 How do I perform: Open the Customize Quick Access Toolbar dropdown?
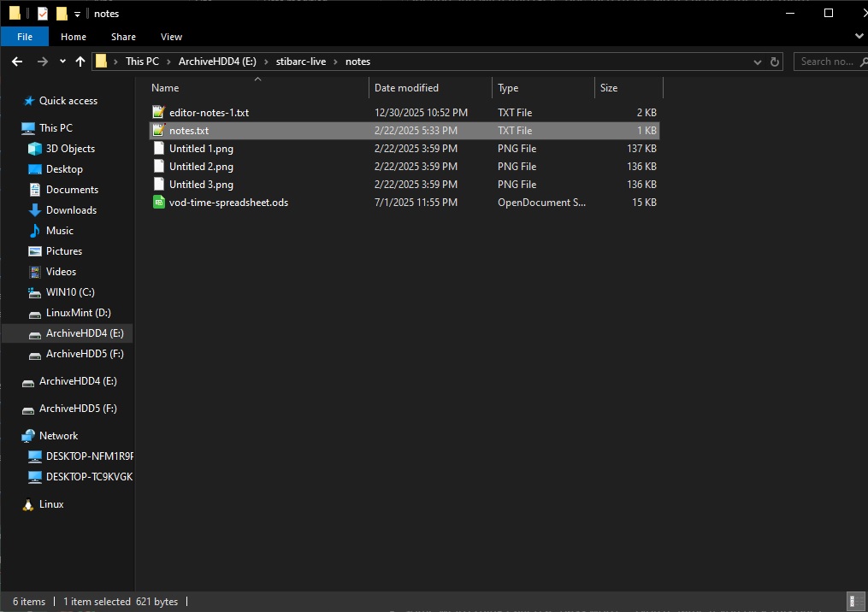77,14
